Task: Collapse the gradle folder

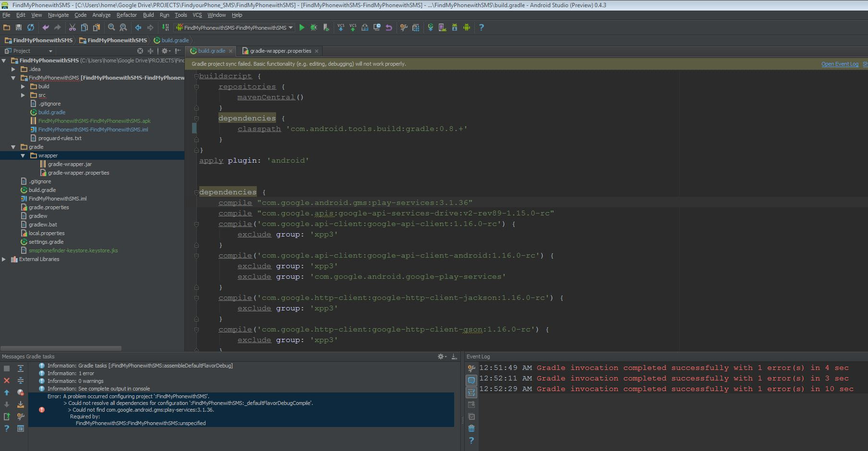Action: (13, 147)
